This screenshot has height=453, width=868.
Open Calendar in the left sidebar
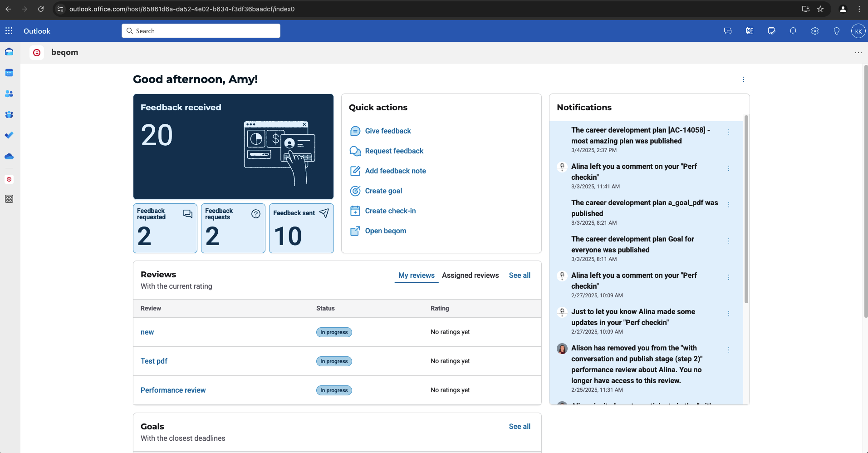(9, 73)
